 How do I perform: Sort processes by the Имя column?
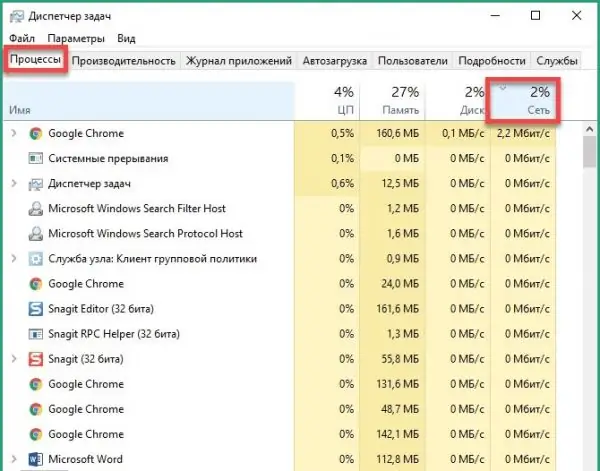[x=149, y=101]
